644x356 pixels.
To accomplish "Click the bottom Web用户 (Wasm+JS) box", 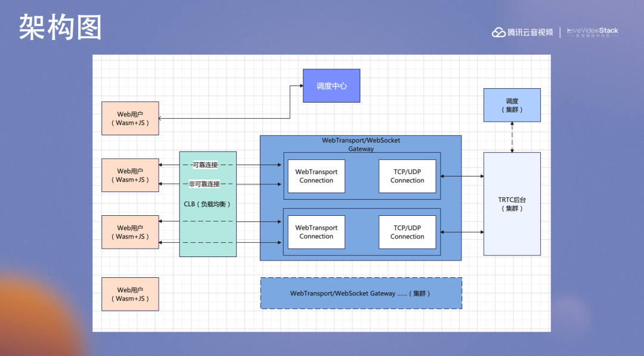I will coord(130,294).
